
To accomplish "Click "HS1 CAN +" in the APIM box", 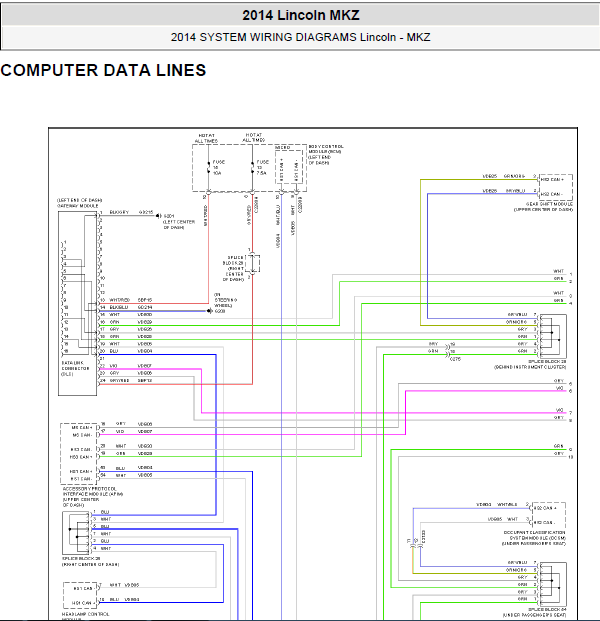I will coord(81,472).
